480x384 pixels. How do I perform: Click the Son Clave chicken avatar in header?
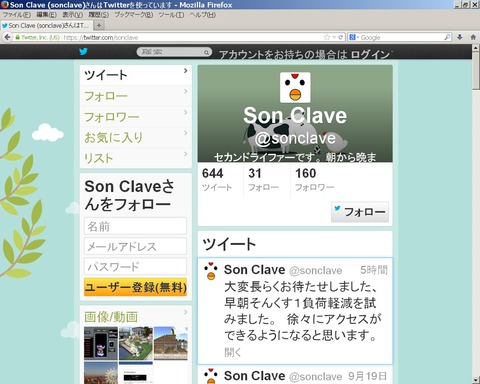click(x=295, y=87)
